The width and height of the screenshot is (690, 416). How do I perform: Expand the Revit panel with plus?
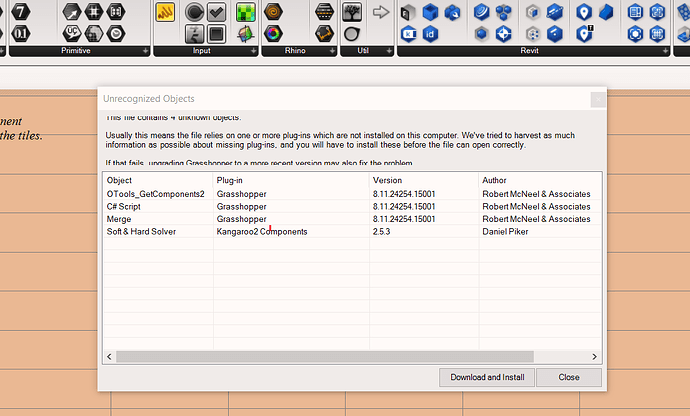(x=665, y=51)
